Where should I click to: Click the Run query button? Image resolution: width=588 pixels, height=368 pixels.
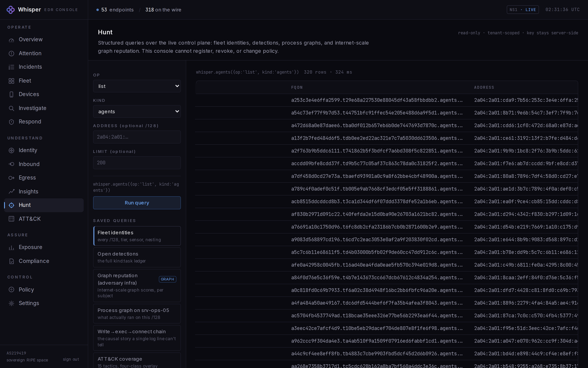click(137, 203)
